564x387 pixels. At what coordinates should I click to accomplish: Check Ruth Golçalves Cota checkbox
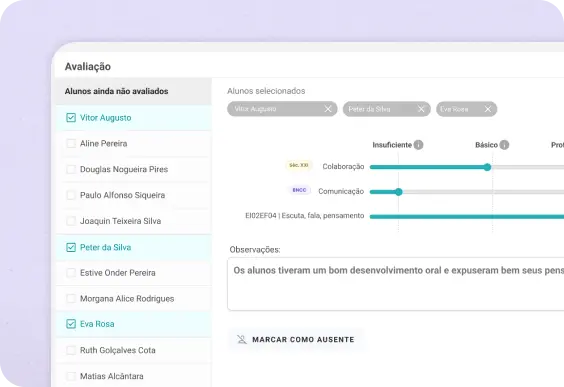tap(71, 350)
